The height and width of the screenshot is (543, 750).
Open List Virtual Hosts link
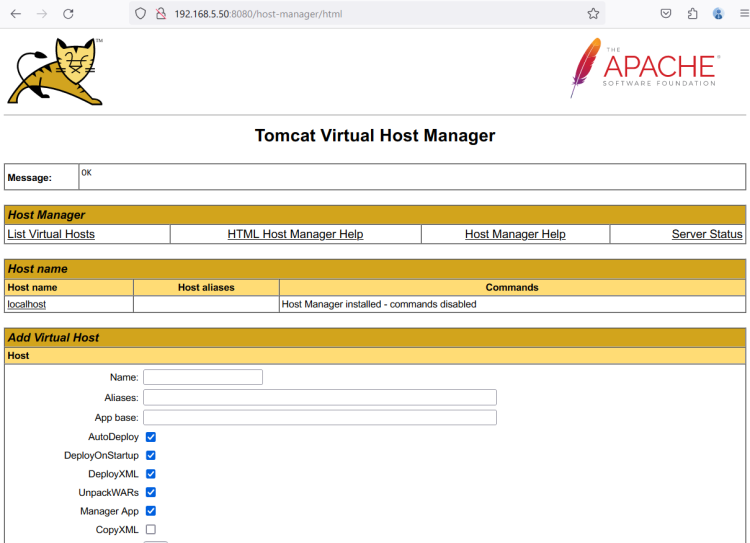pos(51,234)
